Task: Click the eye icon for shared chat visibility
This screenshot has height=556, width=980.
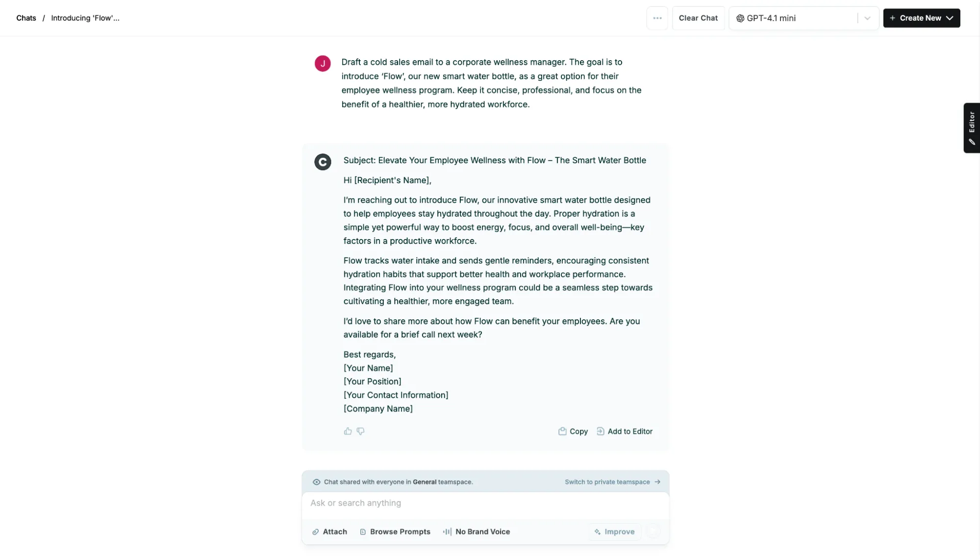Action: 316,483
